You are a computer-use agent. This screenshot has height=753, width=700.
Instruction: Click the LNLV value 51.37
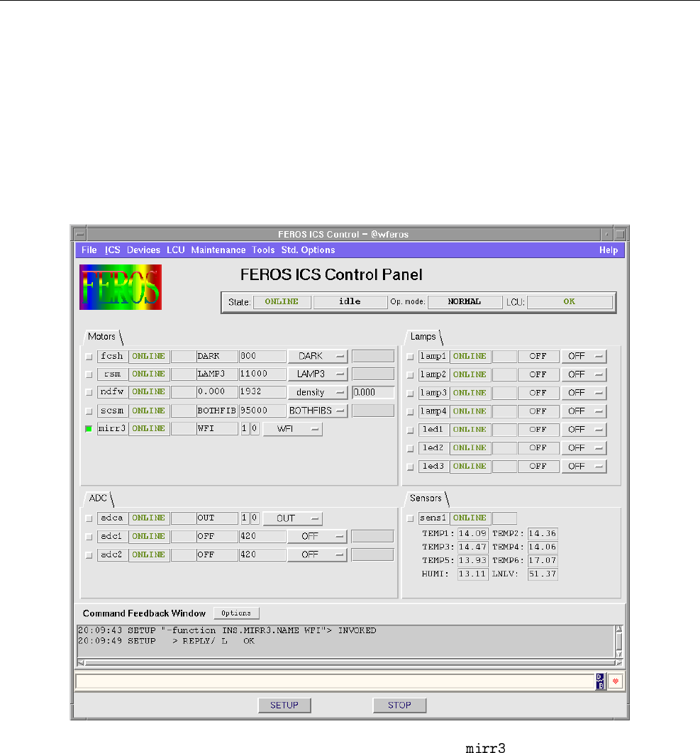[543, 574]
